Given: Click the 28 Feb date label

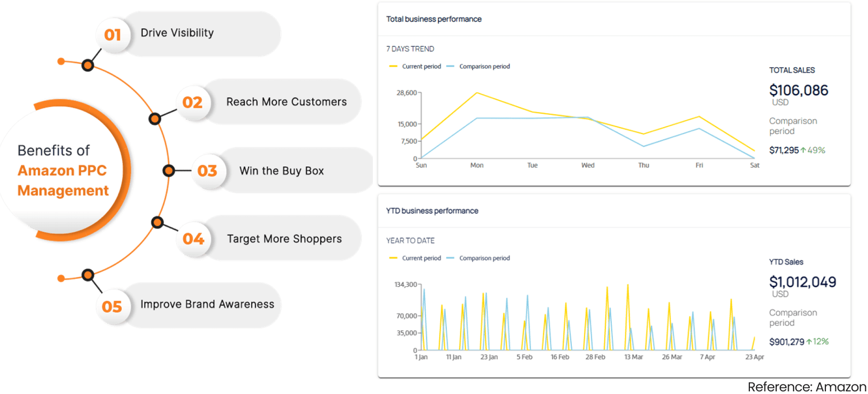Looking at the screenshot, I should (595, 357).
